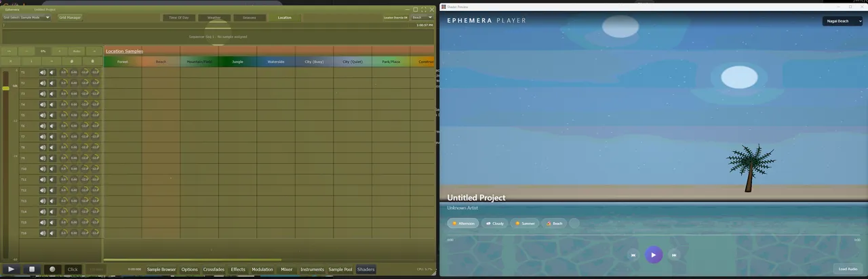
Task: Start playback in the Ephemera transport bar
Action: pyautogui.click(x=11, y=269)
